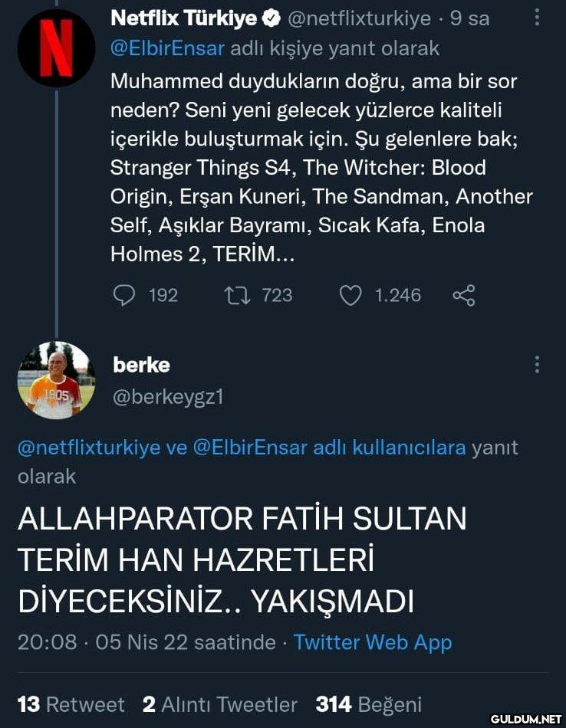Share the Netflix Türkiye tweet
The image size is (566, 728).
click(x=464, y=295)
